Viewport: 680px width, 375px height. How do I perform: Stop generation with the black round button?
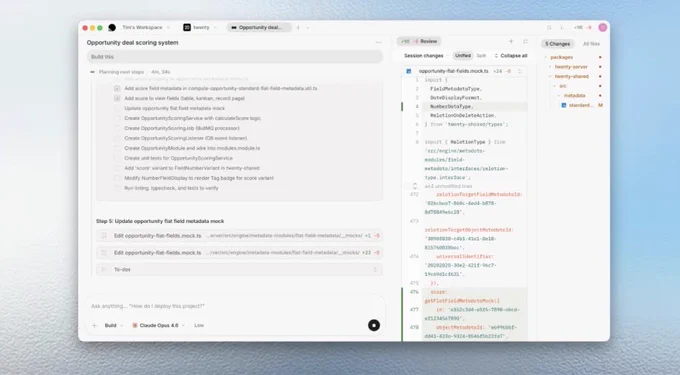[x=374, y=325]
